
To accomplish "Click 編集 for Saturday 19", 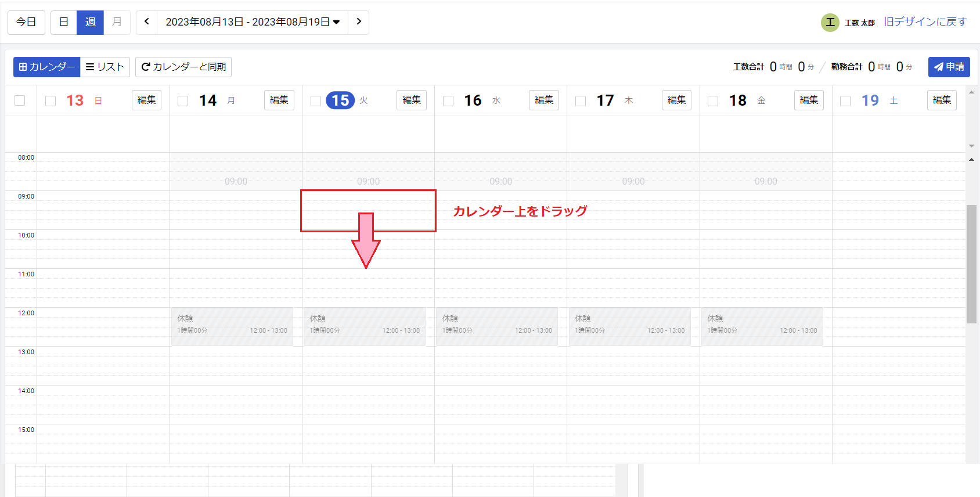I will tap(942, 100).
